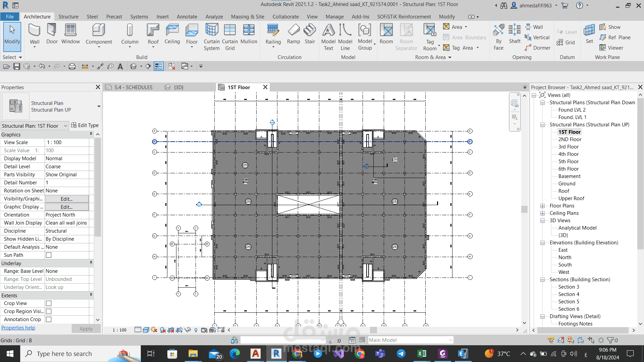This screenshot has width=644, height=362.
Task: Click the Save icon in quick toolbar
Action: [17, 66]
